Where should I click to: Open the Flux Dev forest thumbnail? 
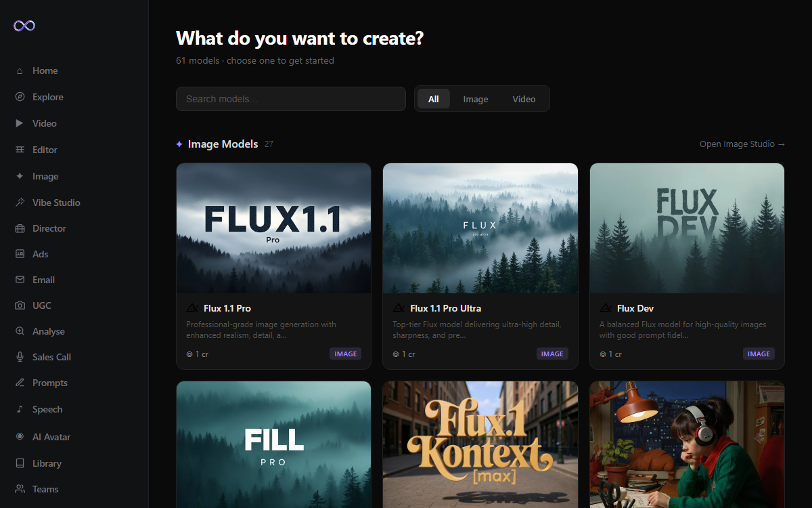[x=687, y=228]
